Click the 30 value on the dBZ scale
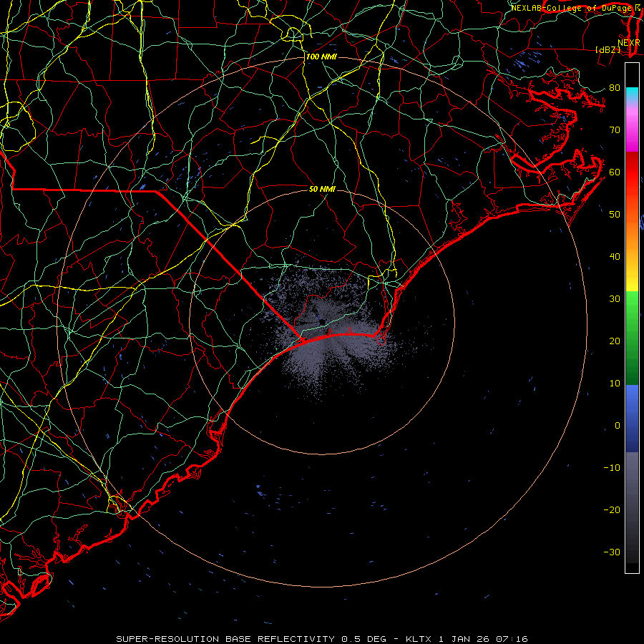Screen dimensions: 644x644 click(615, 299)
